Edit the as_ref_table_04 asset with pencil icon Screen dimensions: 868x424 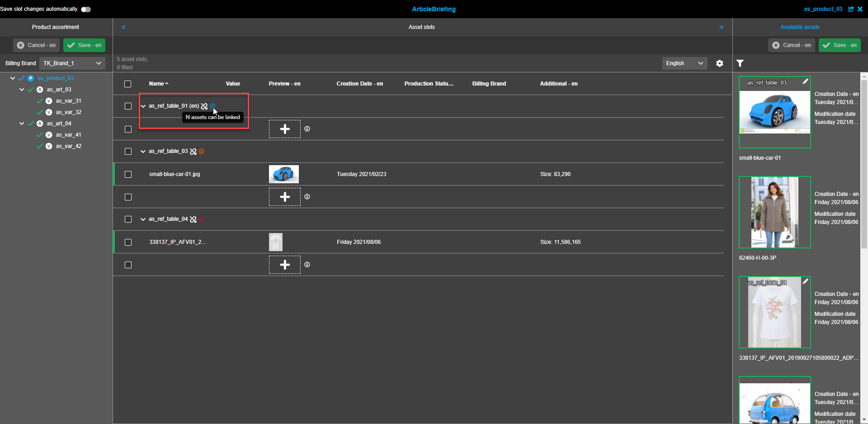click(806, 281)
